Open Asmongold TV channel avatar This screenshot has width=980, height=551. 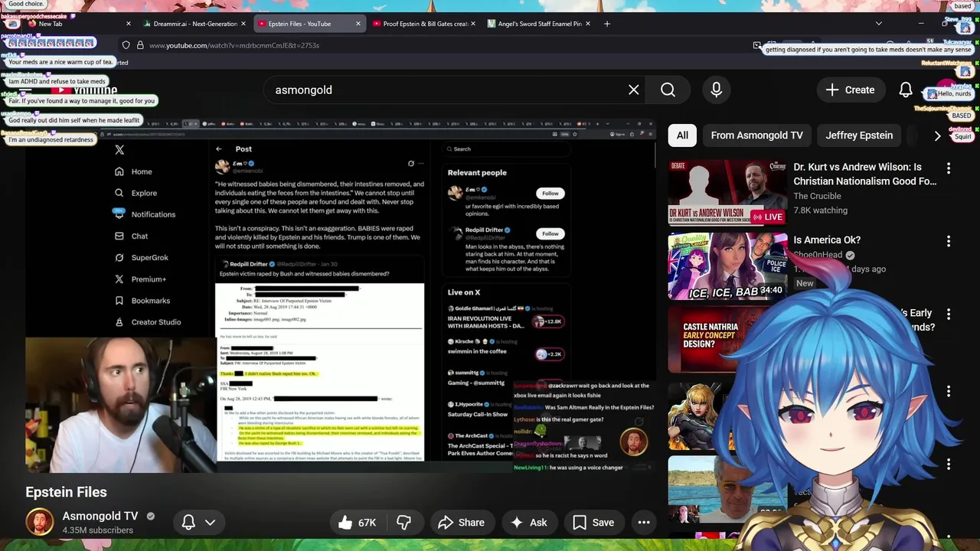pos(40,522)
